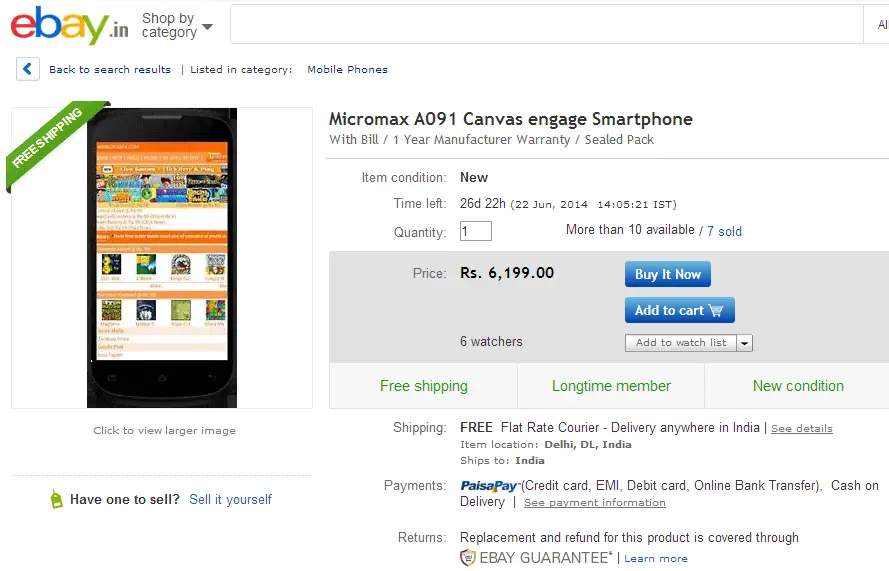Expand the watch list dropdown arrow

pos(744,343)
